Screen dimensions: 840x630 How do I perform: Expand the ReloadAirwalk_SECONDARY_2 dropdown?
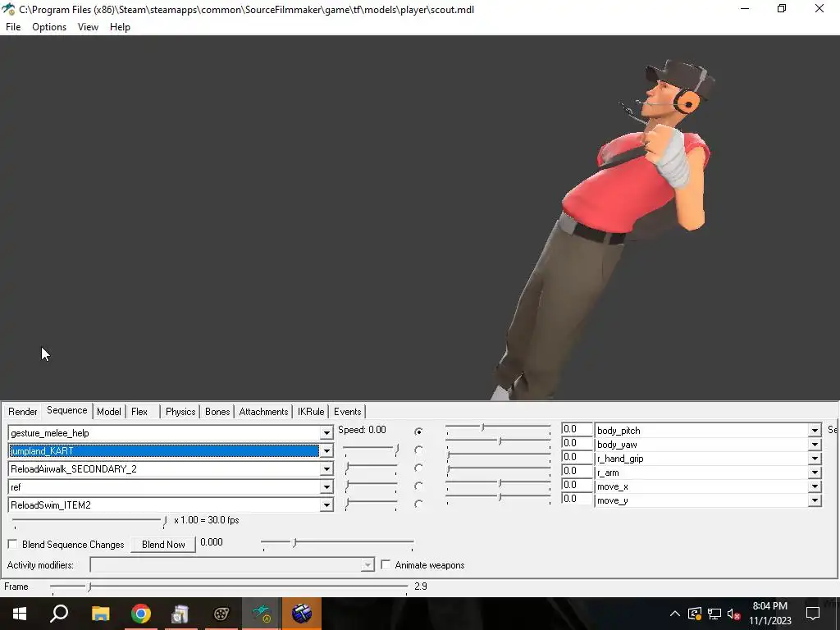coord(326,469)
